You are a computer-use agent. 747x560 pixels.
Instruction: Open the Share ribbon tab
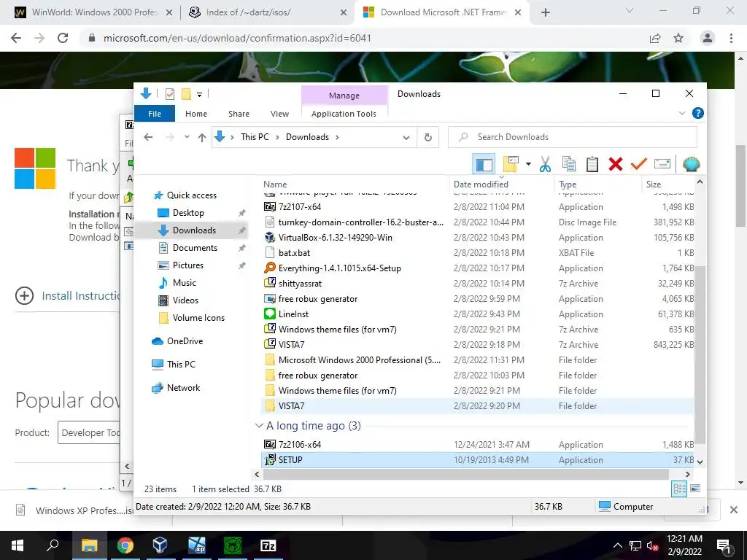tap(239, 113)
